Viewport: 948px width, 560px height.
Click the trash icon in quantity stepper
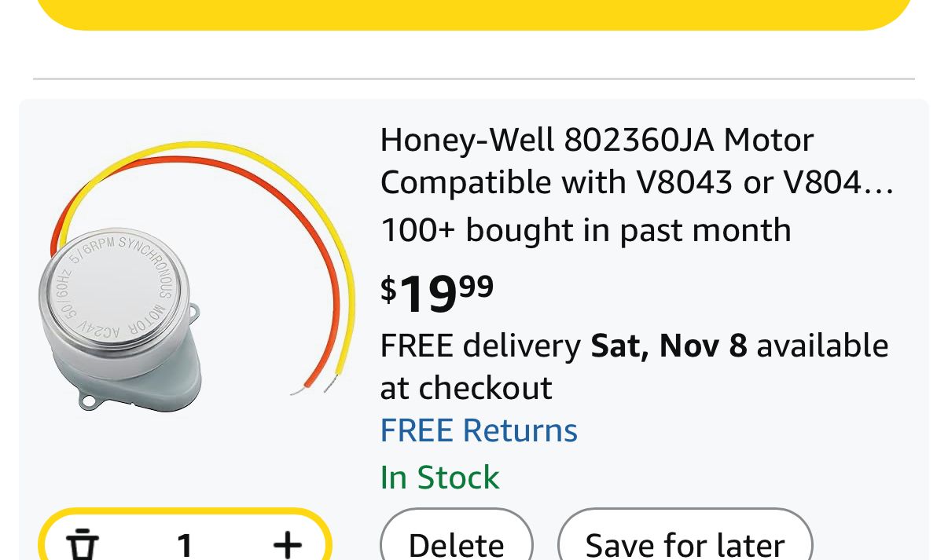click(83, 544)
